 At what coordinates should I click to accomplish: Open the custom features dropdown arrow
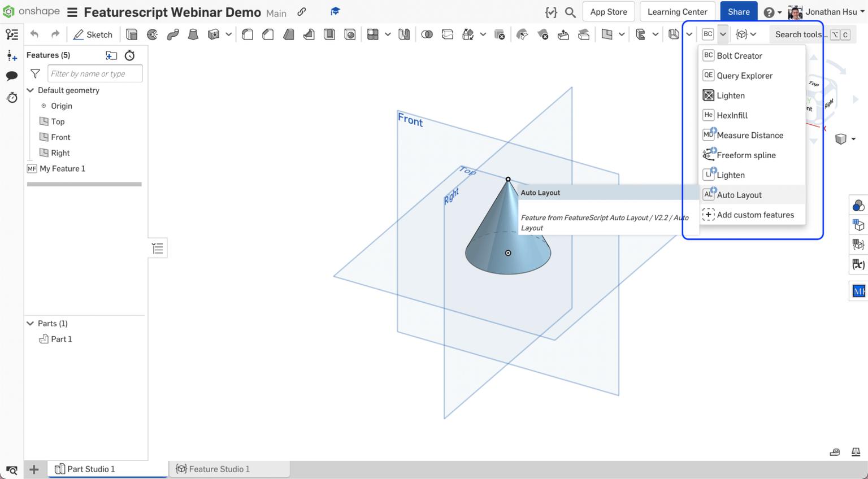722,34
